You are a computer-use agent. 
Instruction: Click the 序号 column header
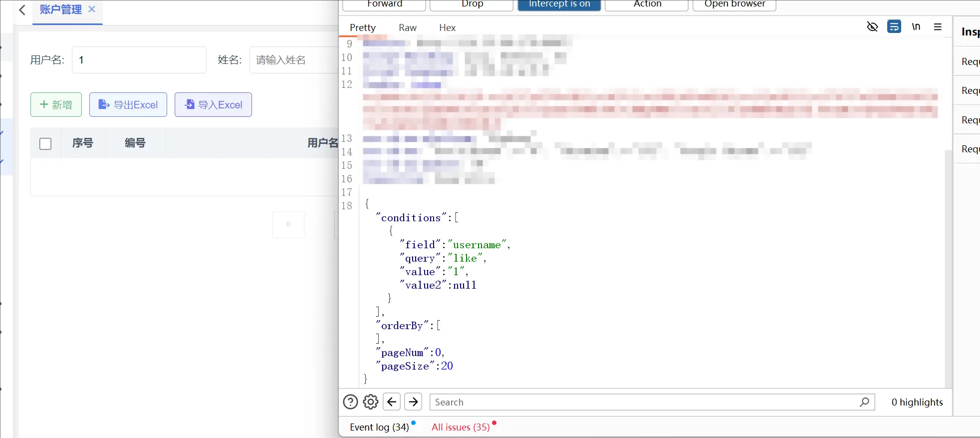pyautogui.click(x=83, y=143)
